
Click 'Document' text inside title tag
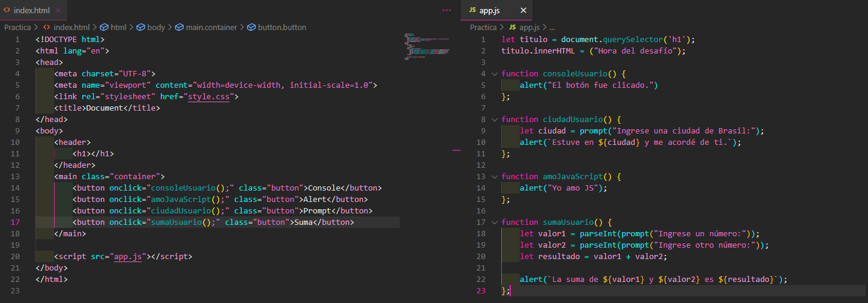pos(104,108)
